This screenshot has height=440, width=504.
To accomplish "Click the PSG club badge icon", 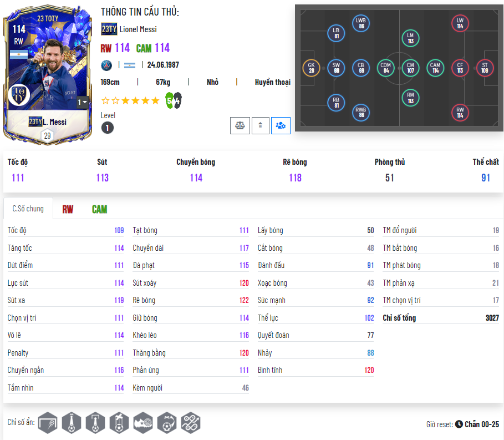I will tap(106, 65).
